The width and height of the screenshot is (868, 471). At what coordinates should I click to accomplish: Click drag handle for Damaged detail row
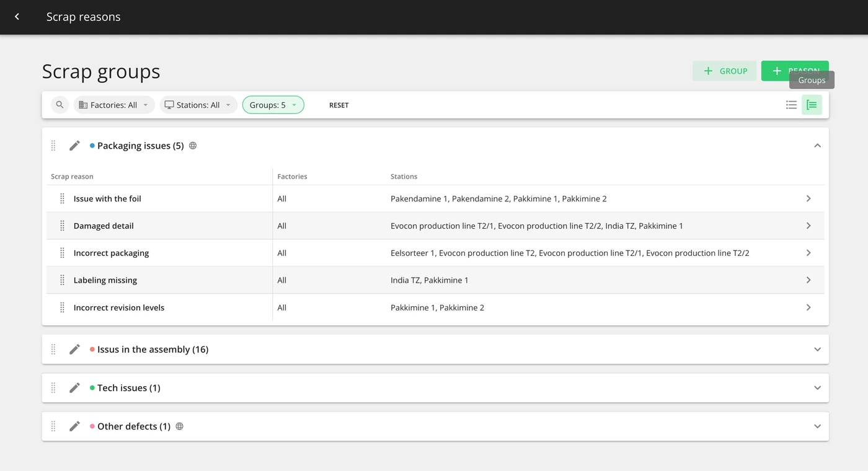(x=62, y=226)
